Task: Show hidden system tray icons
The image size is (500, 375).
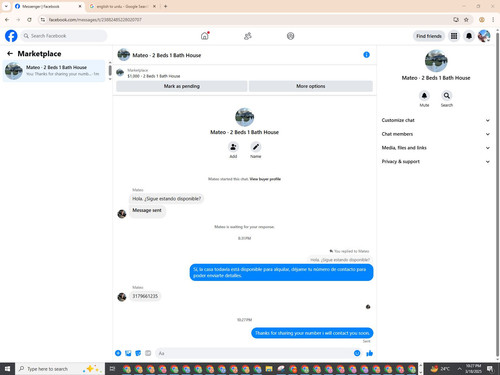Action: coord(459,369)
